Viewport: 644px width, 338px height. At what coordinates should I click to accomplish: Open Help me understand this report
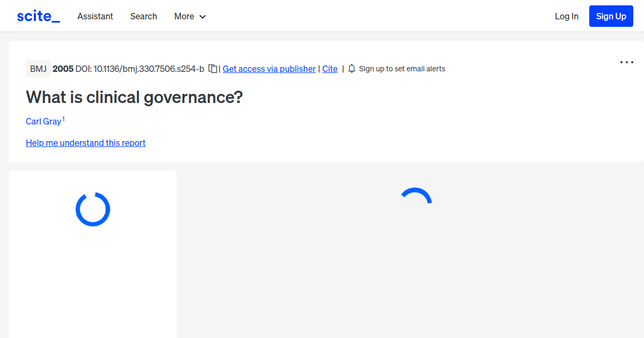pyautogui.click(x=85, y=143)
